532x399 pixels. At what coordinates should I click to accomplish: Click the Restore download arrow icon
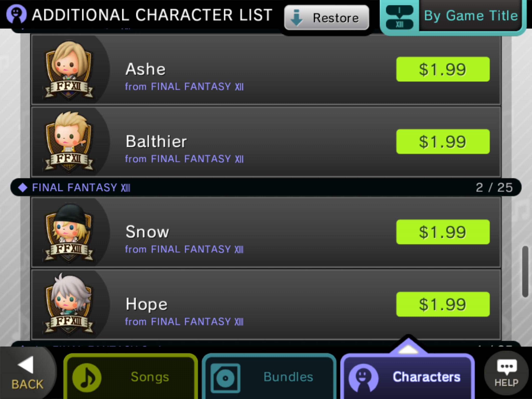tap(296, 18)
